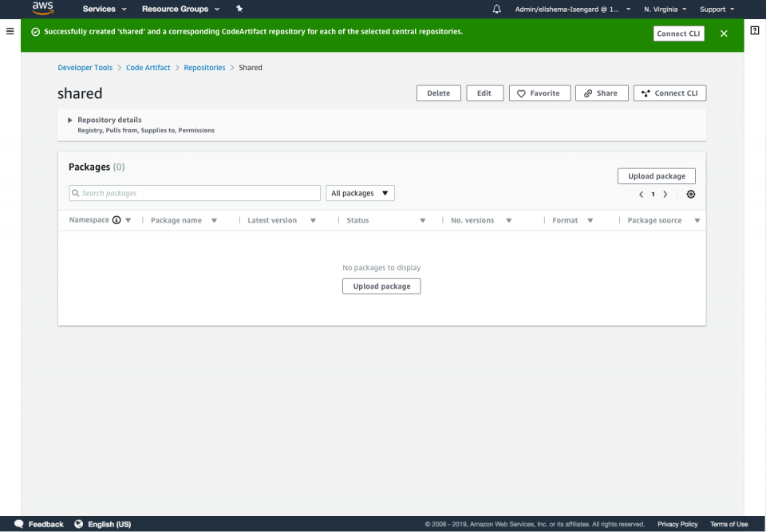
Task: Click the Format column header text
Action: pyautogui.click(x=565, y=220)
